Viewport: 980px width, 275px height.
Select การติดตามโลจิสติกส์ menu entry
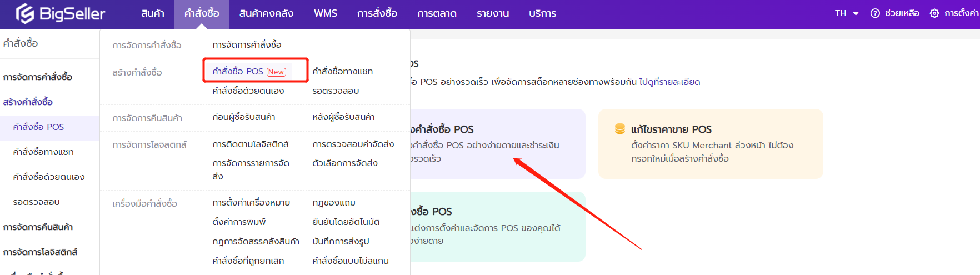pos(251,144)
